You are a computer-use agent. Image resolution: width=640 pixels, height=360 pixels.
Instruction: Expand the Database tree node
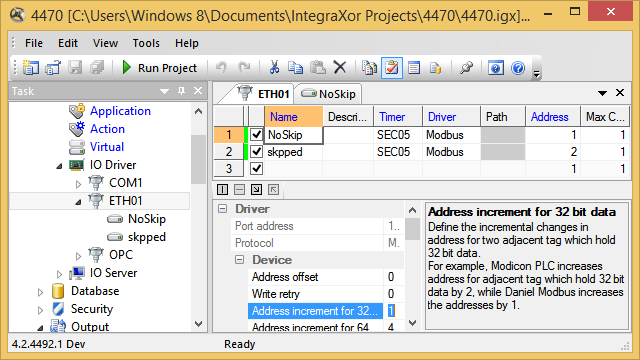point(40,292)
